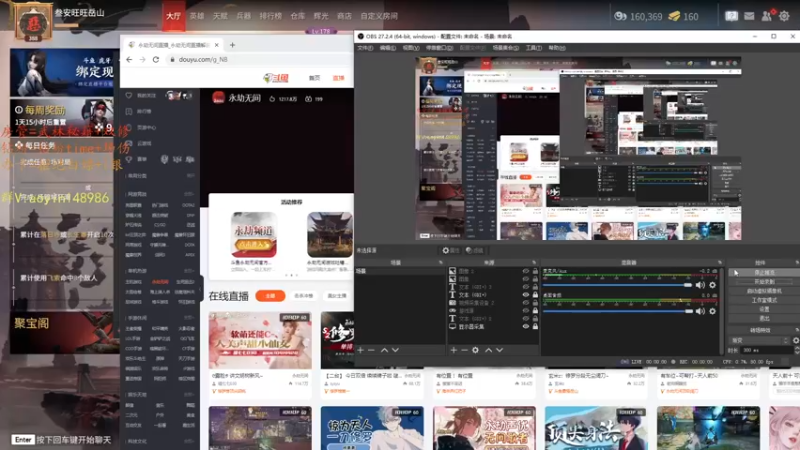Open the 渐变 transition dropdown
Screen dimensions: 800x450
(759, 340)
